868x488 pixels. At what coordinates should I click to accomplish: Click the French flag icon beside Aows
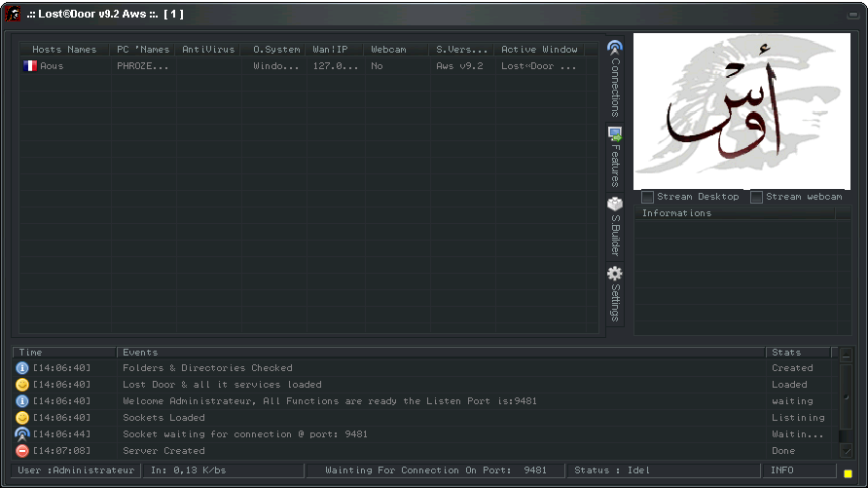pos(29,66)
